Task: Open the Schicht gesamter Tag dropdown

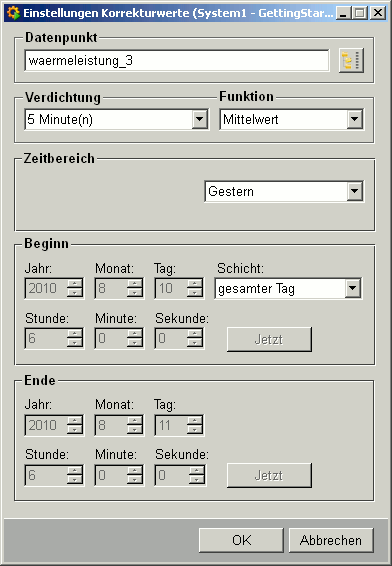Action: [352, 288]
